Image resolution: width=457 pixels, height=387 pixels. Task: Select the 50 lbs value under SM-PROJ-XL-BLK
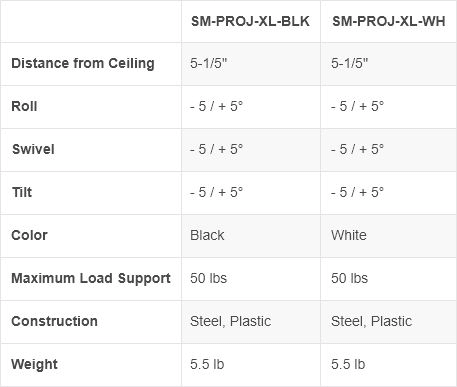coord(208,278)
